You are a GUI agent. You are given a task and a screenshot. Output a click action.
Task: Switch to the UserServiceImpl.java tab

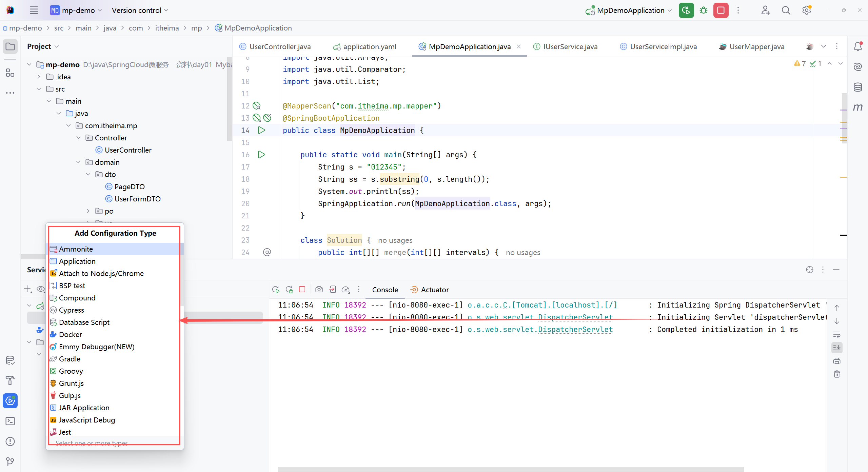click(663, 47)
